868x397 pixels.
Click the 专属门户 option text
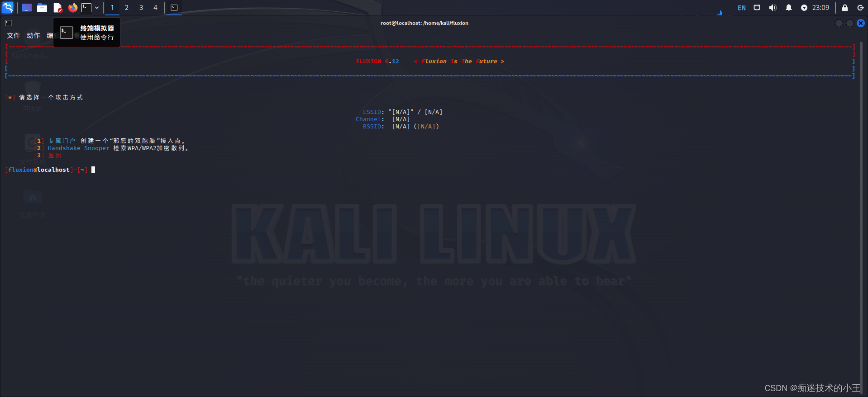pos(62,141)
